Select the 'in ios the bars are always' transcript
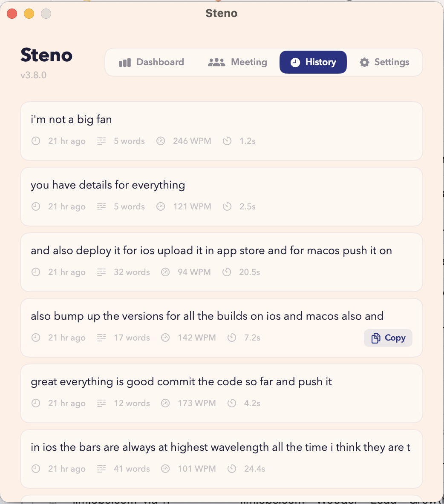 220,447
